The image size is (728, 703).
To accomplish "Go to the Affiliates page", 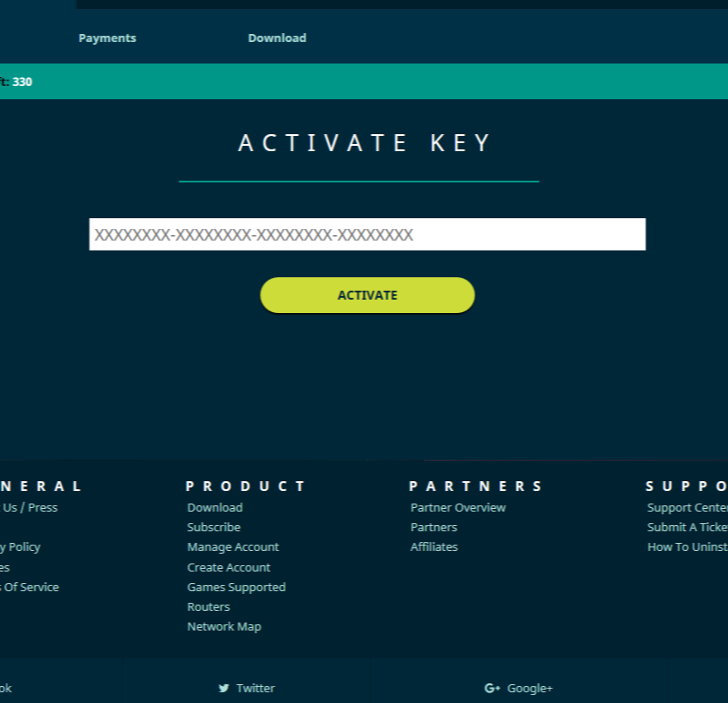I will point(434,546).
